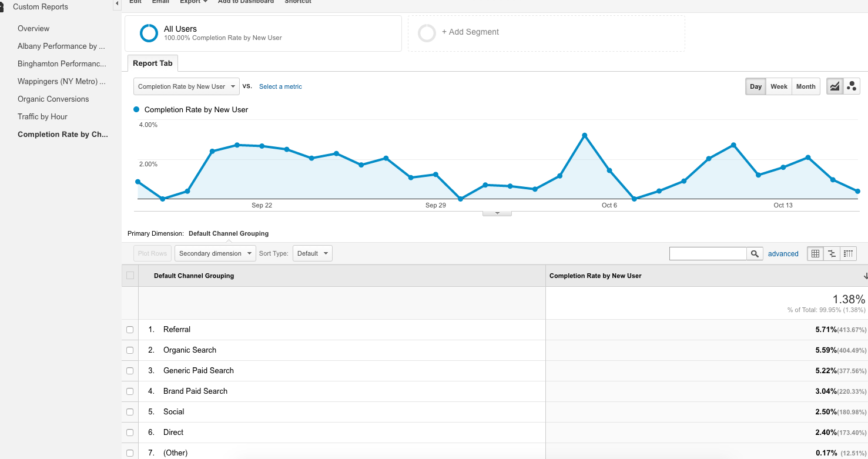The height and width of the screenshot is (459, 868).
Task: Check the Organic Search row checkbox
Action: [x=130, y=350]
